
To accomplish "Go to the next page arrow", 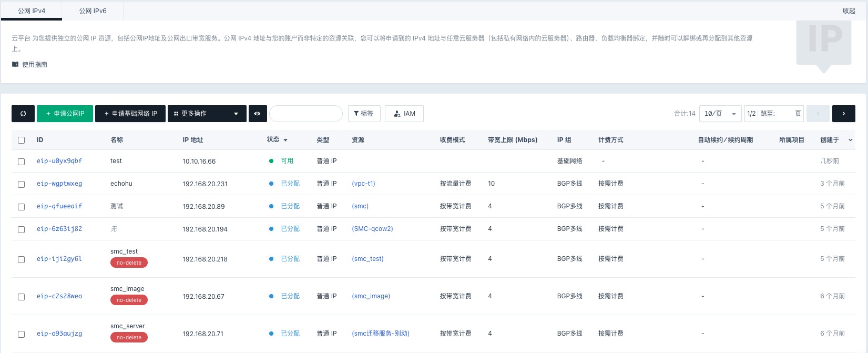I will [843, 114].
